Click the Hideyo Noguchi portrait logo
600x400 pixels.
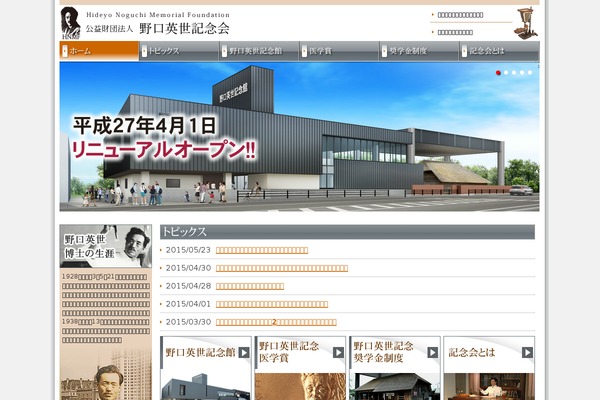[x=70, y=23]
